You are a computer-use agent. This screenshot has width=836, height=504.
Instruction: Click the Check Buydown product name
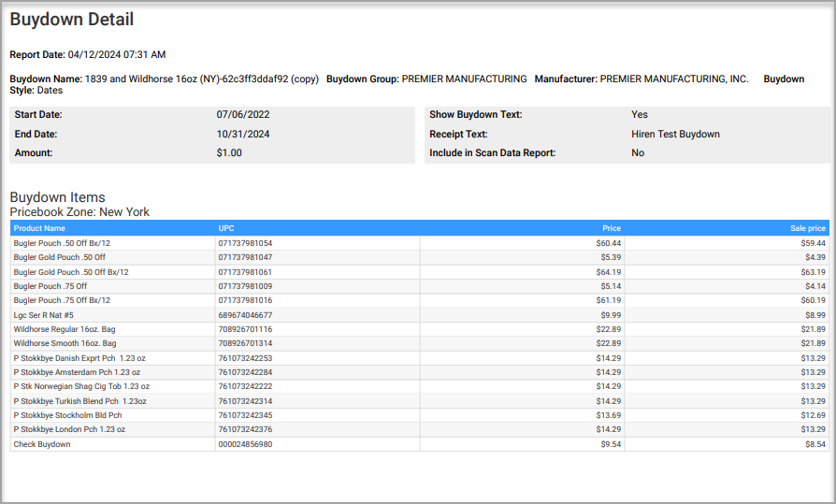point(42,444)
